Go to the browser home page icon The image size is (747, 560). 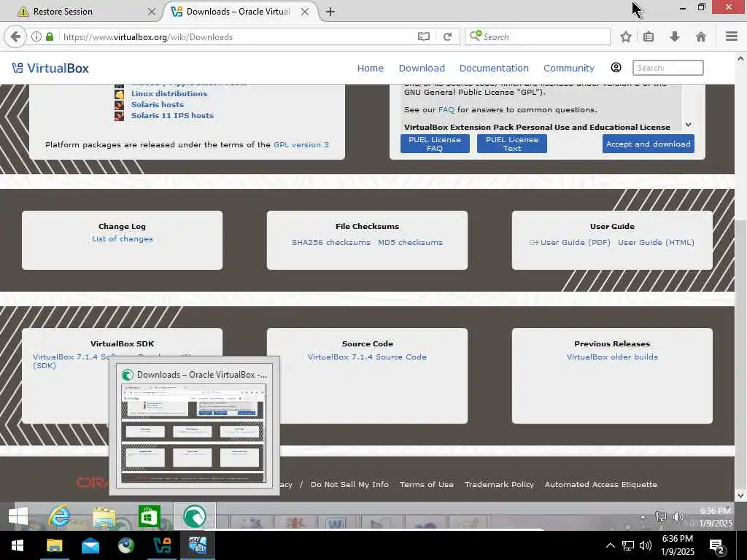[701, 36]
